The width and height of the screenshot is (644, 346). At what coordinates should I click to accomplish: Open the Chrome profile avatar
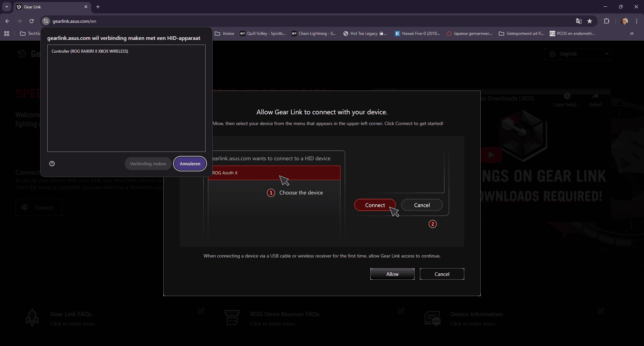point(625,21)
